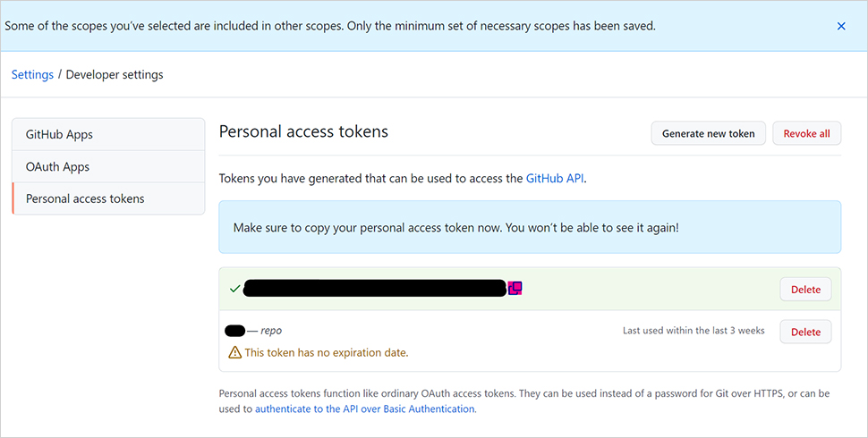868x438 pixels.
Task: Click Generate new token button
Action: (x=708, y=133)
